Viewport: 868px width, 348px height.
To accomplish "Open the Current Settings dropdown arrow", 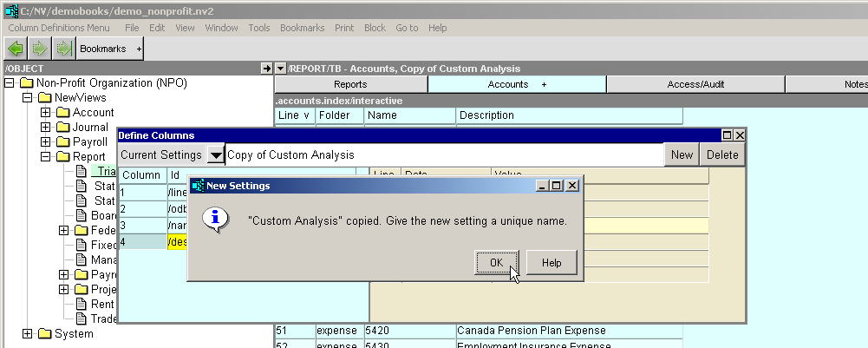I will 216,155.
